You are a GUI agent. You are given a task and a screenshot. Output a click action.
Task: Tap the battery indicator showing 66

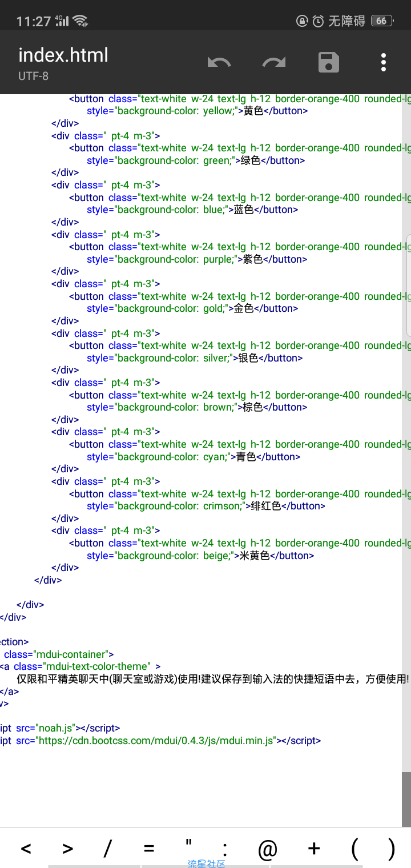pyautogui.click(x=381, y=21)
